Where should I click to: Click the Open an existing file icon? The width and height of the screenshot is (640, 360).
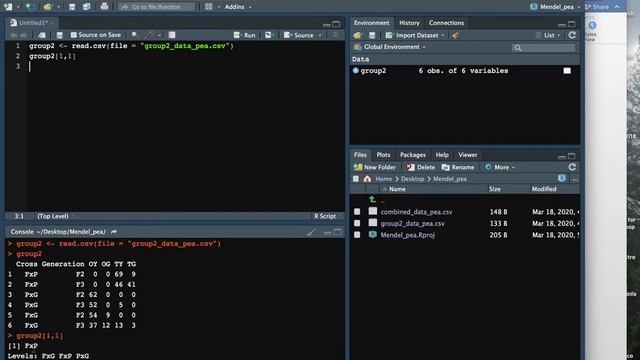(48, 7)
